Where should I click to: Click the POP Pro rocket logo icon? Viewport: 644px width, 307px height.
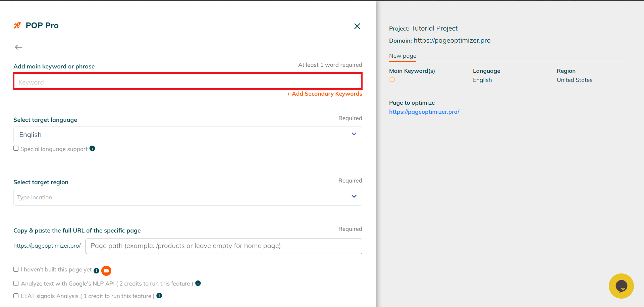pyautogui.click(x=17, y=25)
